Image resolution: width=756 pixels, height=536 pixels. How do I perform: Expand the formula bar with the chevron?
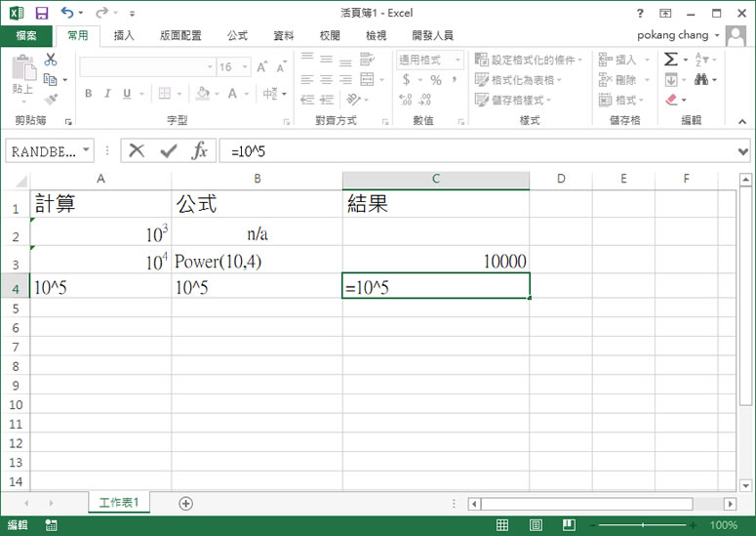click(x=743, y=151)
